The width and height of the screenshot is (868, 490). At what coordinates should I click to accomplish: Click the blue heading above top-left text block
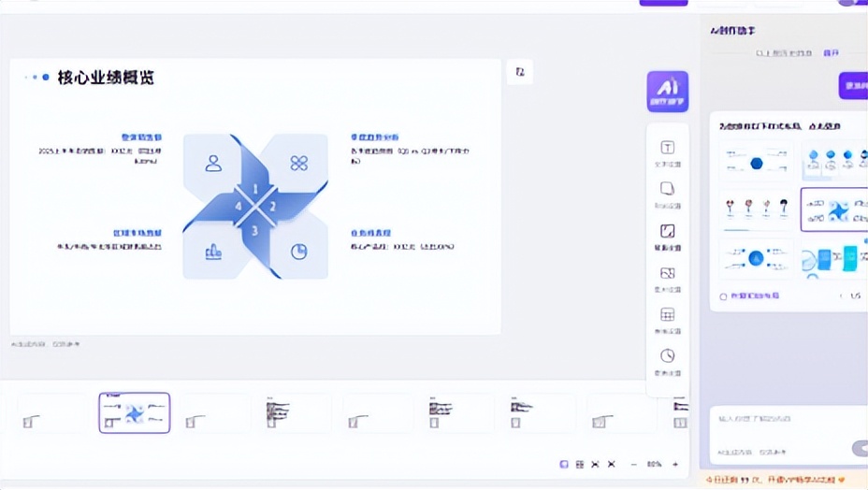click(142, 137)
